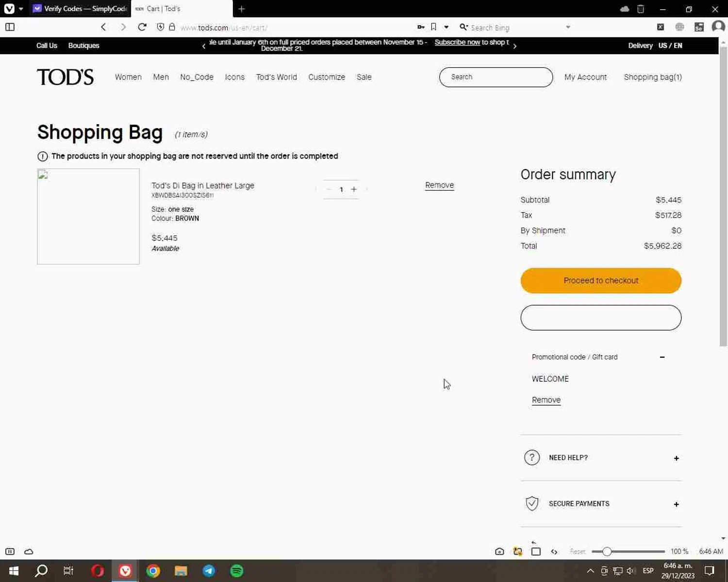The image size is (728, 582).
Task: Toggle break mode in status bar
Action: click(x=10, y=551)
